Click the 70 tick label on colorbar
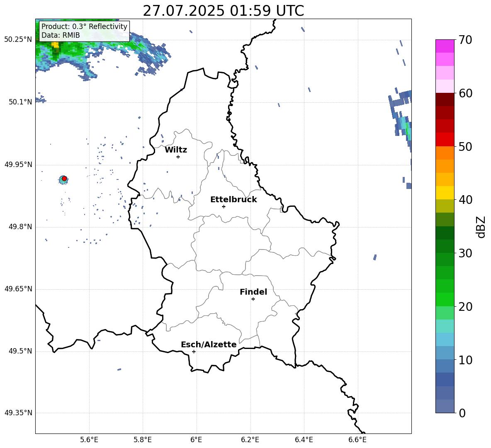 (465, 40)
